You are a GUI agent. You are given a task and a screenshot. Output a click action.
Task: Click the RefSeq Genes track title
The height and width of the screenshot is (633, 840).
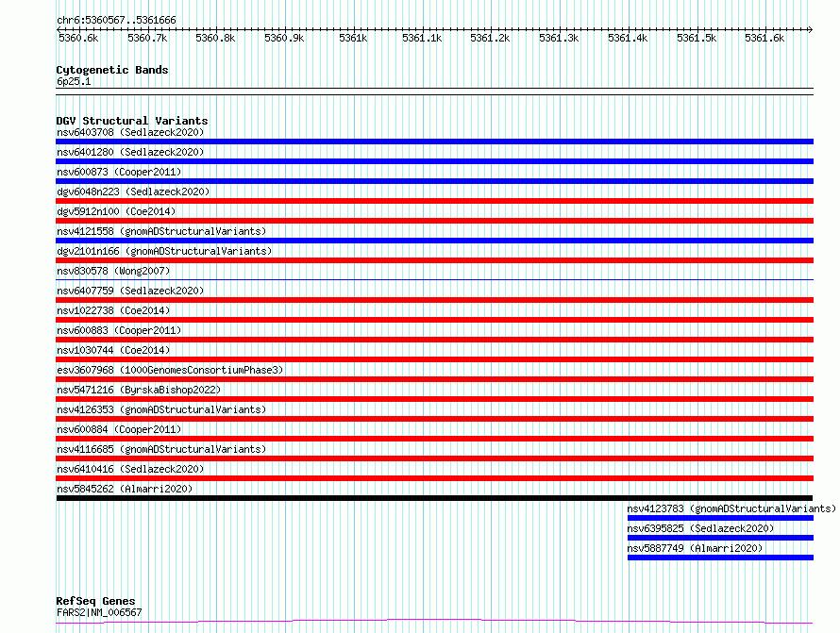[x=95, y=601]
